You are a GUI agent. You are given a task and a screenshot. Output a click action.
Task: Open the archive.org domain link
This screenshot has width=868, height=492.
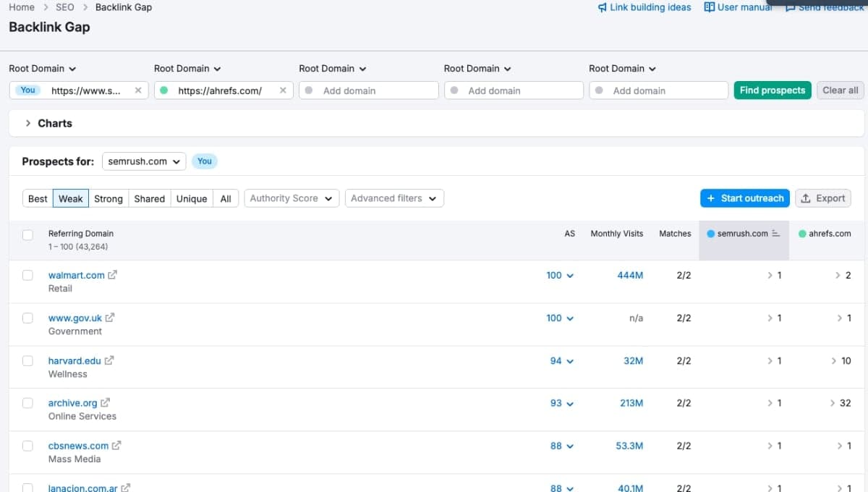click(72, 403)
